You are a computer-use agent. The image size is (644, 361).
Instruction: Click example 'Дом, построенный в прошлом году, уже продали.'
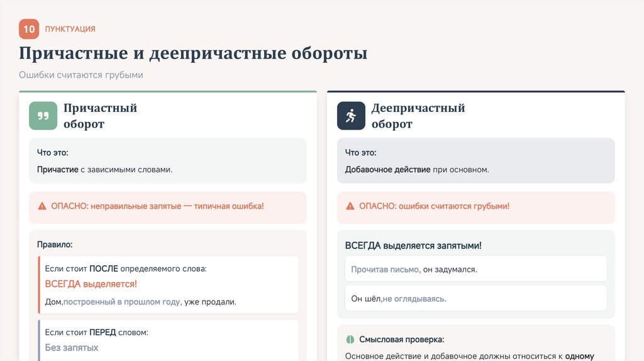(x=140, y=302)
